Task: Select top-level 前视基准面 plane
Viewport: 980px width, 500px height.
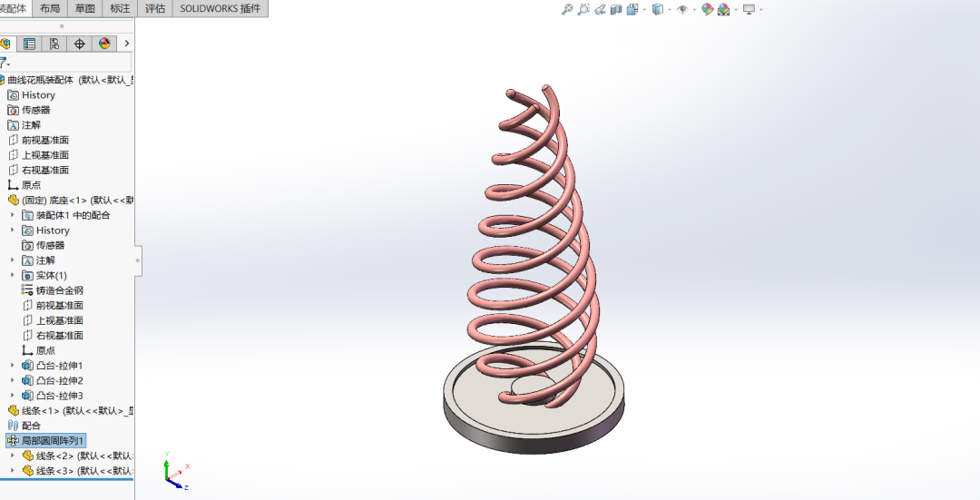Action: (x=38, y=140)
